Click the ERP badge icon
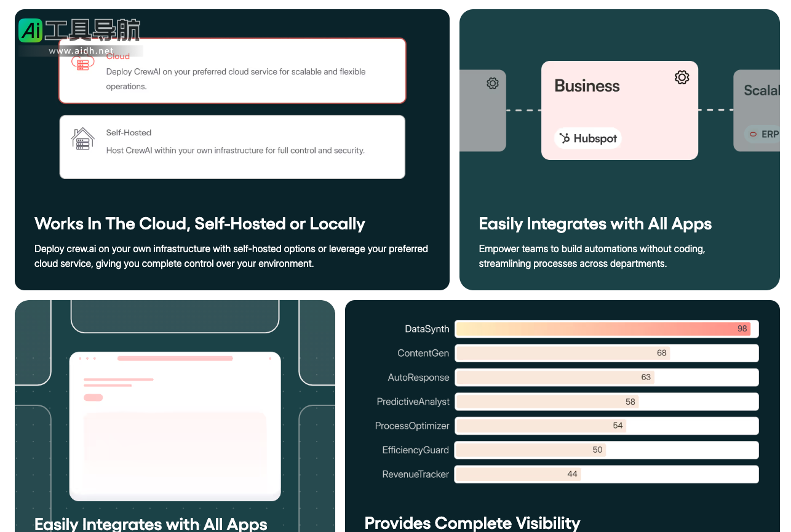The image size is (791, 532). 753,134
